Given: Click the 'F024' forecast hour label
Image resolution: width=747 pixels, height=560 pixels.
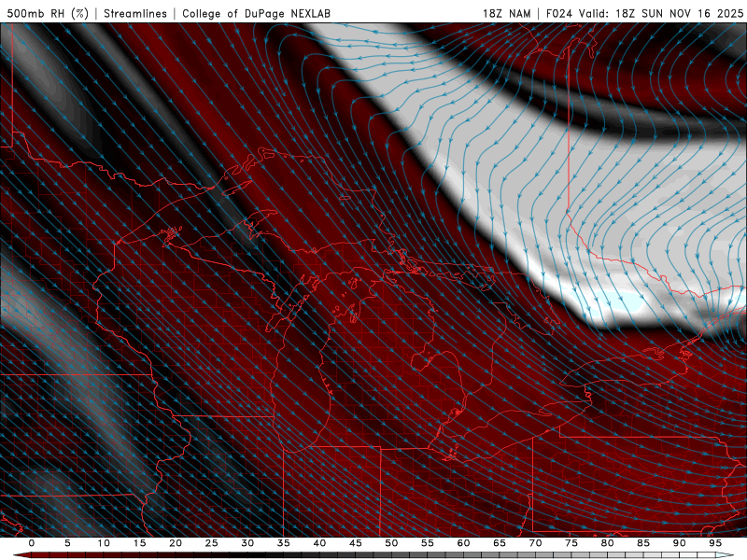Looking at the screenshot, I should pyautogui.click(x=558, y=13).
